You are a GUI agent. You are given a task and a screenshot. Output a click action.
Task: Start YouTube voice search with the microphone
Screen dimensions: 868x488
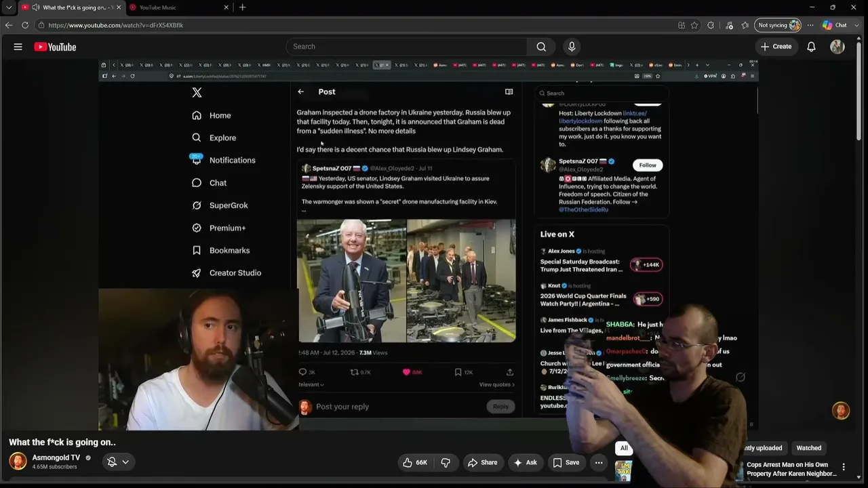point(572,47)
